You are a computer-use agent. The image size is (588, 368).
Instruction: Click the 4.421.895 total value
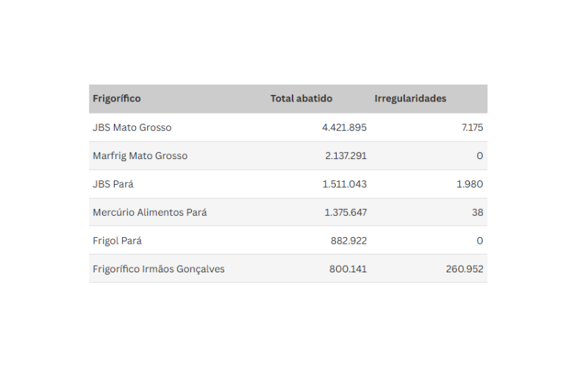(x=344, y=127)
